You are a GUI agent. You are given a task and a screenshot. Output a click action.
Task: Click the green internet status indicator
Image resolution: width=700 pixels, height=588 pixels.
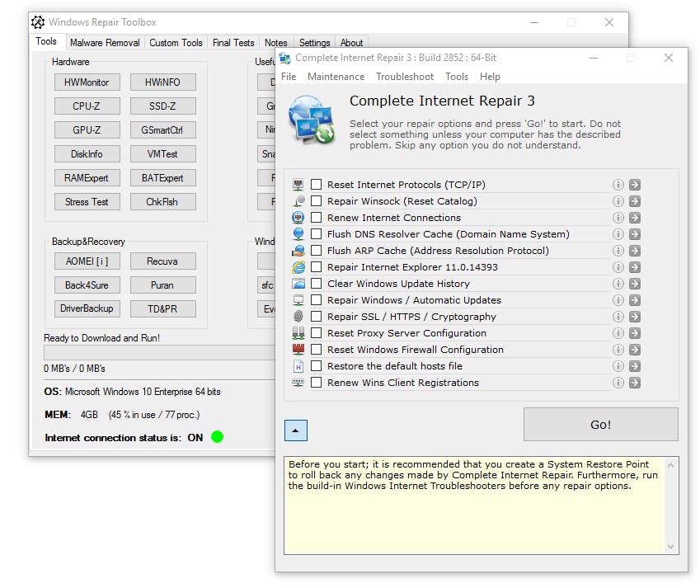point(217,436)
